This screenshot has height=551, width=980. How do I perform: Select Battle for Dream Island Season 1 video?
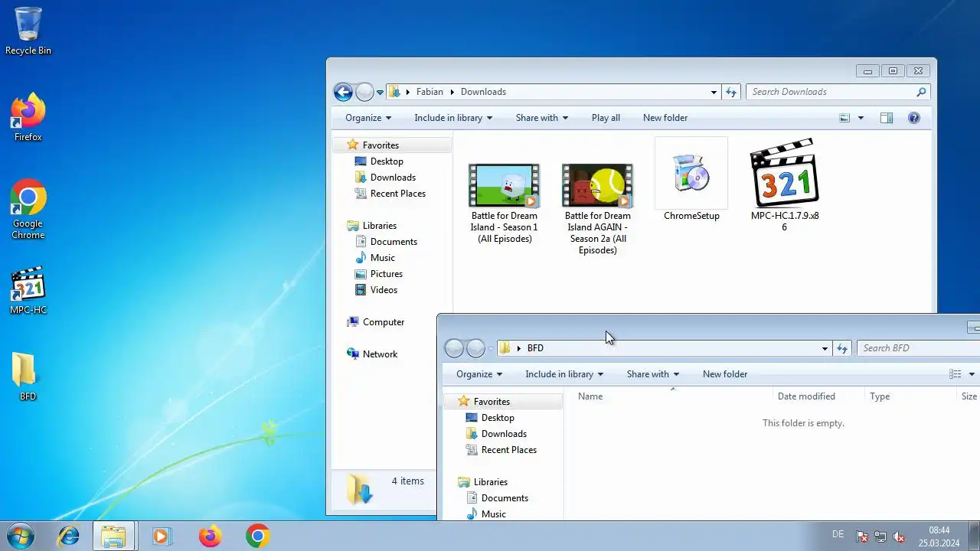[x=504, y=204]
